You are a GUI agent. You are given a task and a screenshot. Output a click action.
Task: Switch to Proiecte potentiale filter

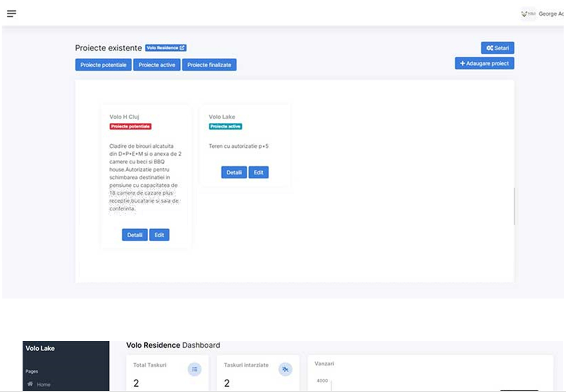tap(103, 65)
